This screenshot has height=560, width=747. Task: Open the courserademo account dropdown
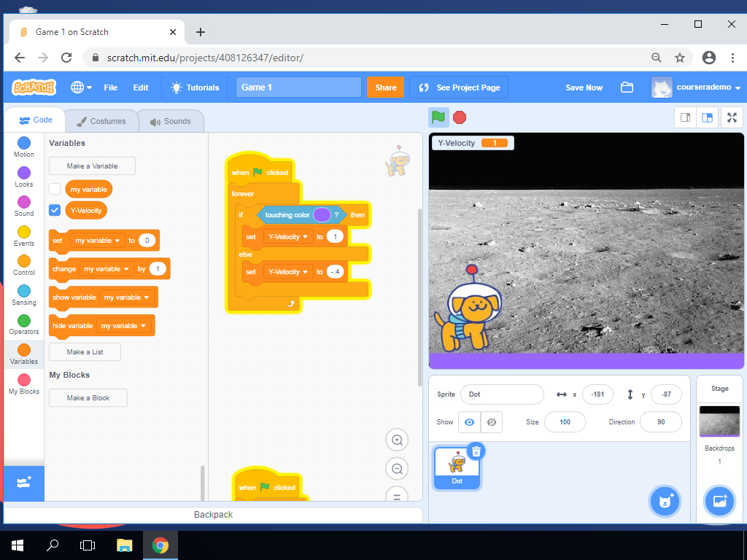(696, 87)
